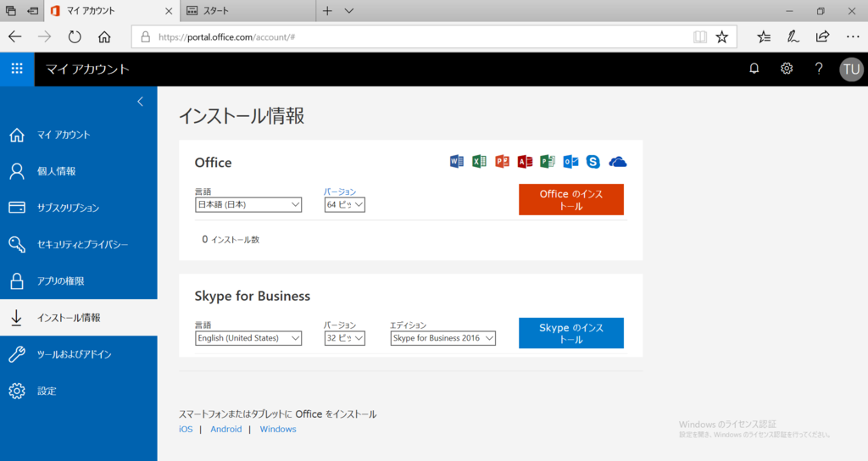Go back with the browser back arrow
Image resolution: width=868 pixels, height=461 pixels.
(x=15, y=37)
